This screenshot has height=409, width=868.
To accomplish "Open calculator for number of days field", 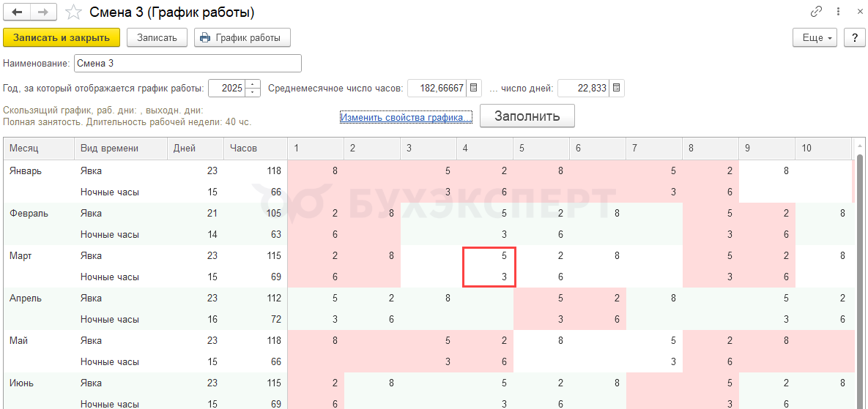I will [617, 88].
